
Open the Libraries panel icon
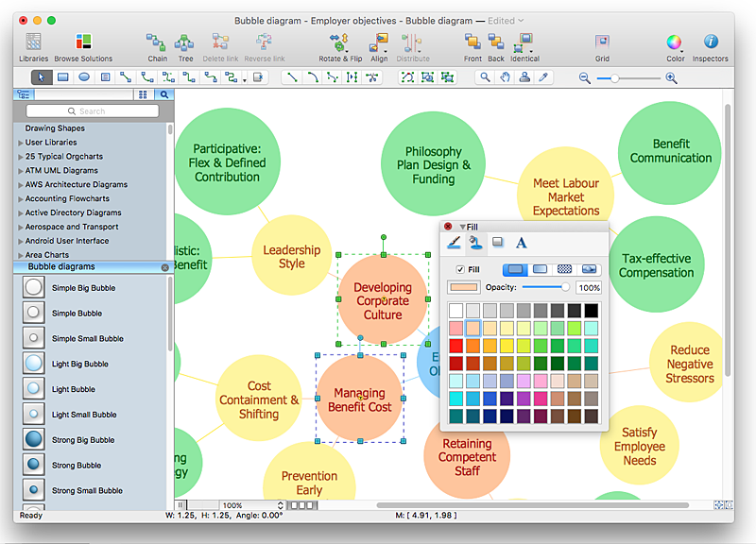tap(33, 42)
